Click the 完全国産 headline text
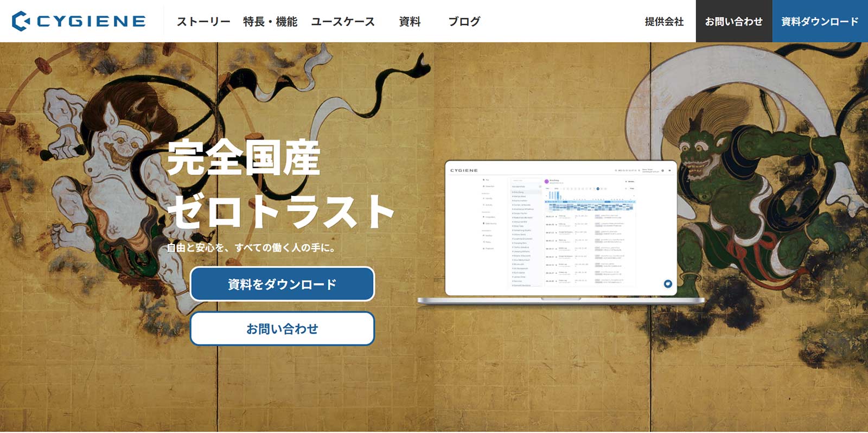Screen dimensions: 868x433 coord(244,158)
